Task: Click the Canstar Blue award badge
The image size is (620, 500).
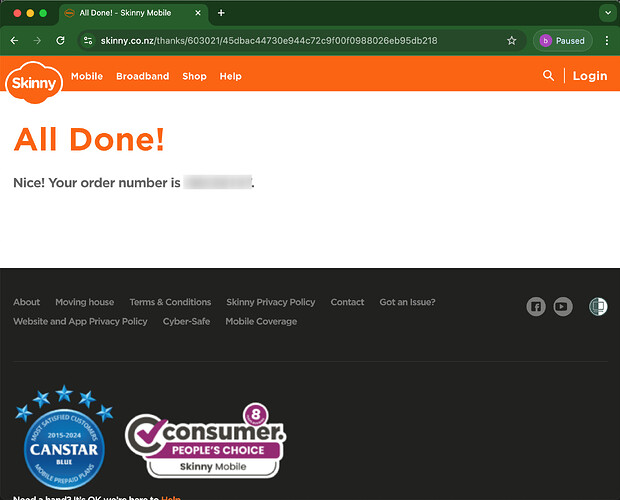Action: tap(64, 438)
